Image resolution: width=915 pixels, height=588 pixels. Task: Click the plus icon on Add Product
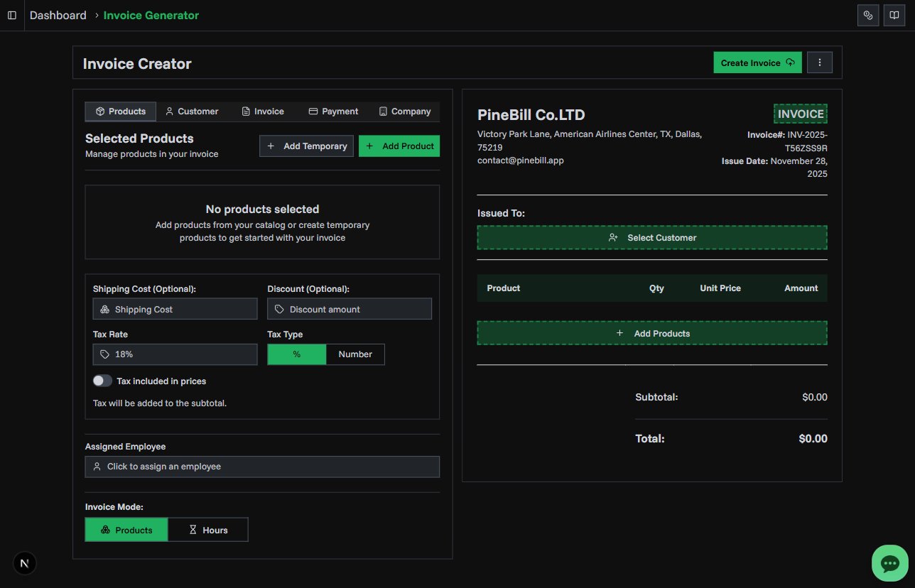click(x=369, y=146)
